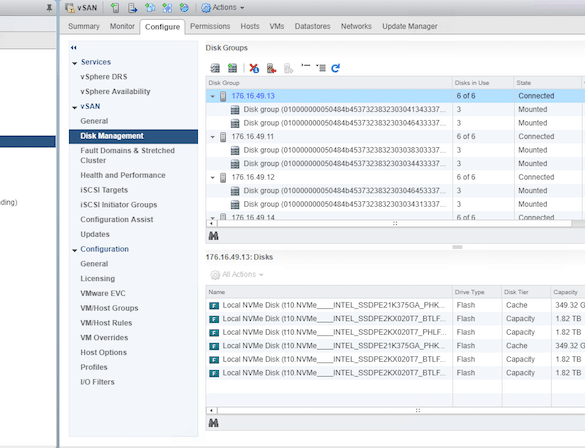Click the New vApp icon in toolbar
Viewport: 585px width, 448px height.
click(x=167, y=7)
